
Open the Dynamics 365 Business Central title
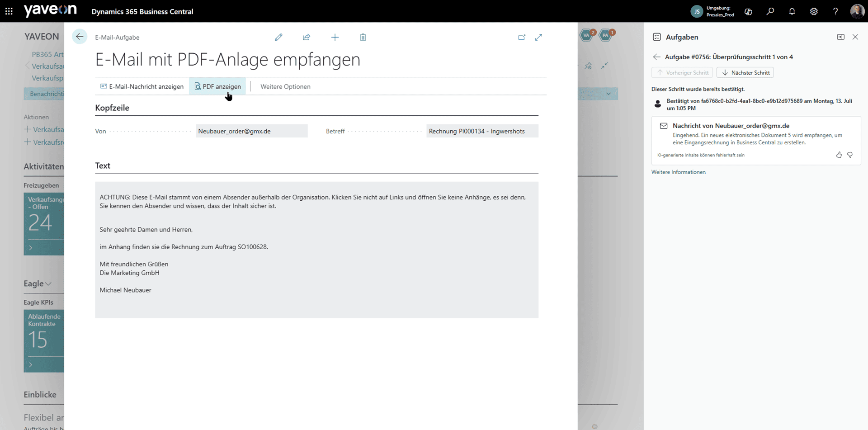(x=142, y=11)
